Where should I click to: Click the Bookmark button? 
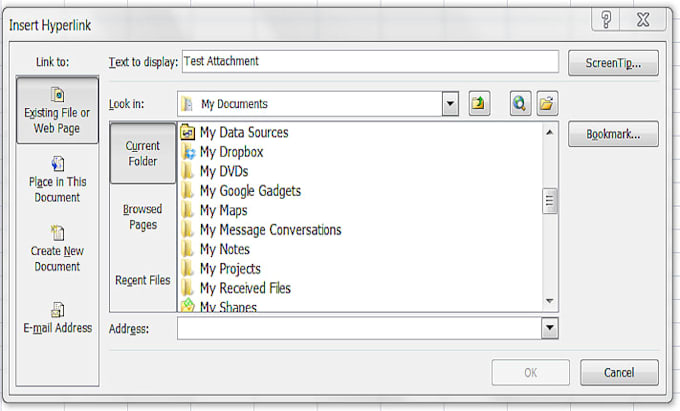coord(613,134)
